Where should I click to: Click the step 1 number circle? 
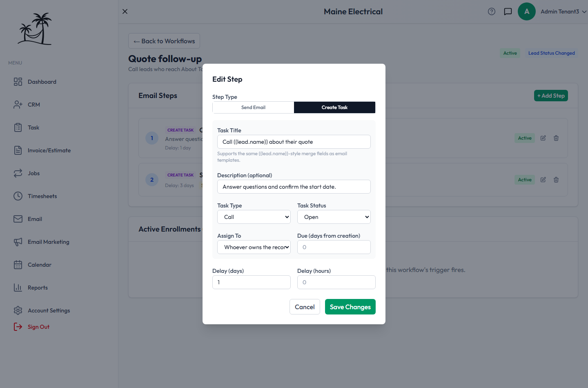152,138
